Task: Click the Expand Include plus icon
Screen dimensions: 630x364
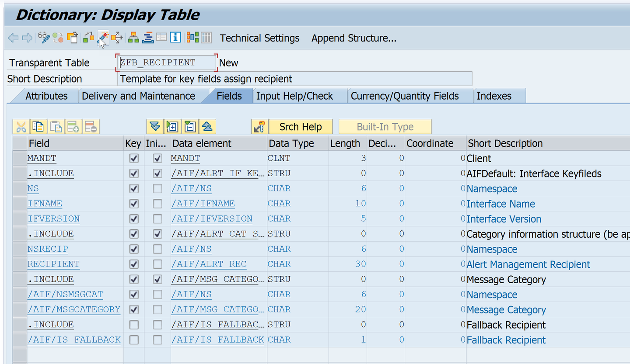Action: tap(172, 127)
